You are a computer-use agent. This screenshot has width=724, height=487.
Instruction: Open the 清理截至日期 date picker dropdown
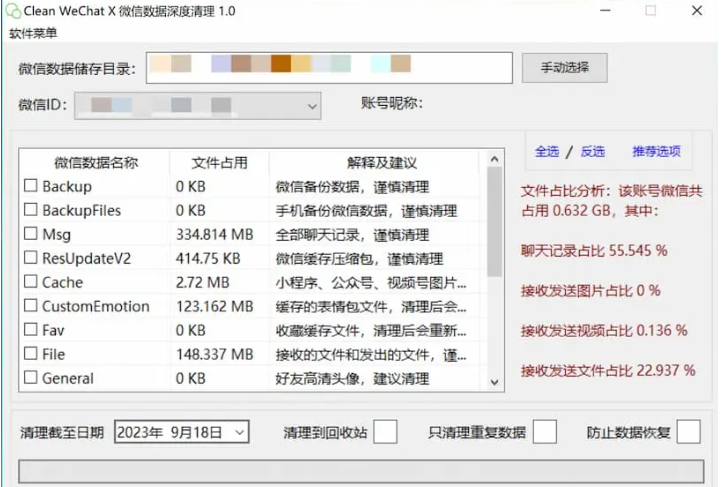239,433
